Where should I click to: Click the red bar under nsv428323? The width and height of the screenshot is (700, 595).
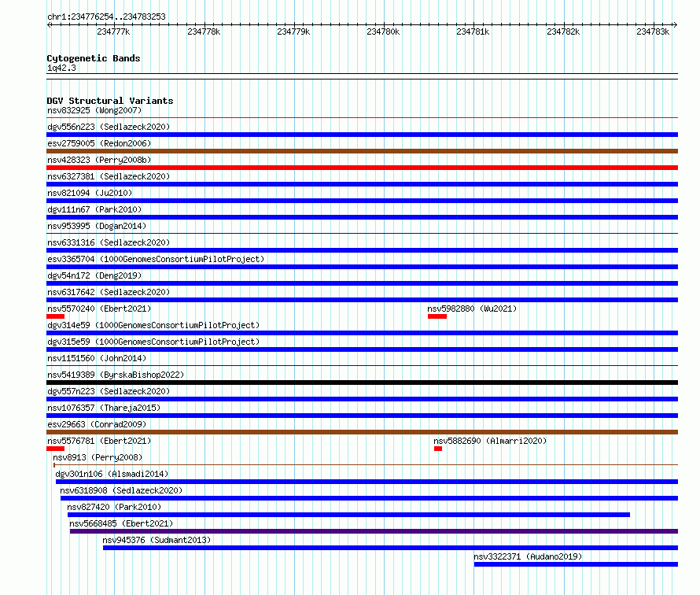pyautogui.click(x=362, y=168)
